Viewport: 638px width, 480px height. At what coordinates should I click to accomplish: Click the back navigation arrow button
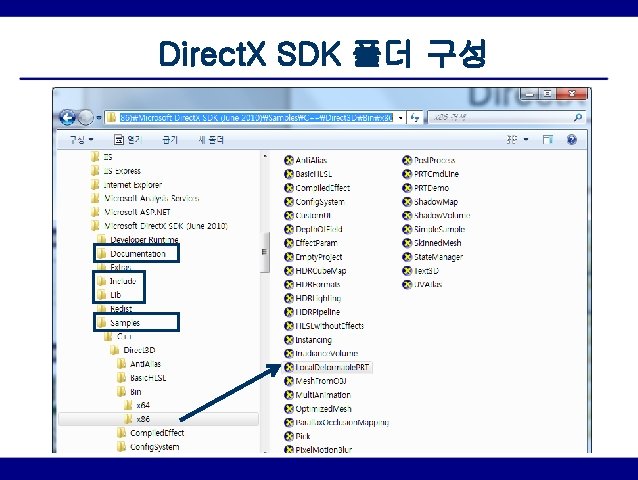pyautogui.click(x=68, y=118)
